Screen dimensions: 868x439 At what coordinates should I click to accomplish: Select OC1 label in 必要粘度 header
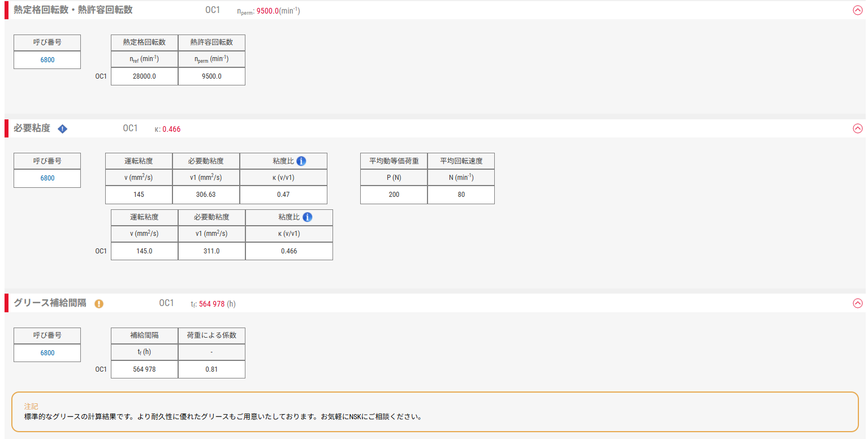pyautogui.click(x=131, y=128)
